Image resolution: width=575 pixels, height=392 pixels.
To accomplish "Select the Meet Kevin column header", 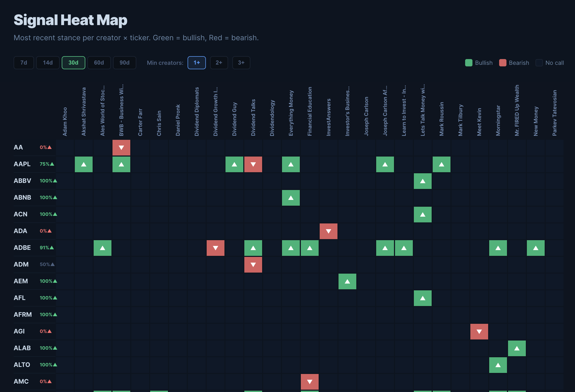I will tap(479, 122).
